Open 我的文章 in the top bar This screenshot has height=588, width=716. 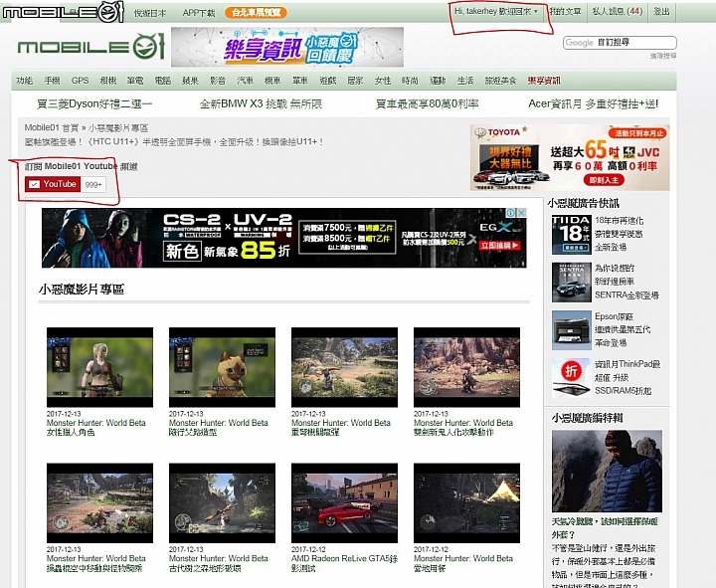[565, 11]
